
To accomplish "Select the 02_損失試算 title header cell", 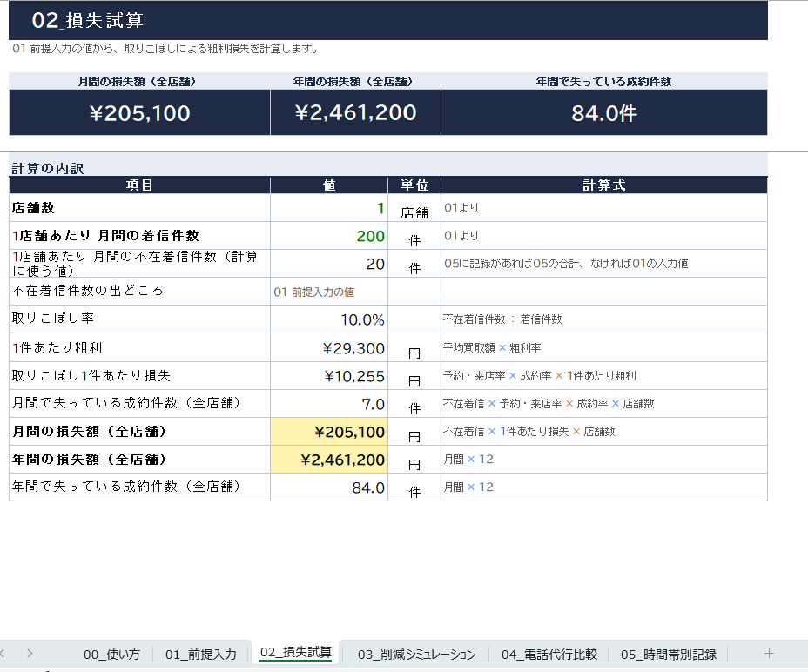I will point(388,21).
